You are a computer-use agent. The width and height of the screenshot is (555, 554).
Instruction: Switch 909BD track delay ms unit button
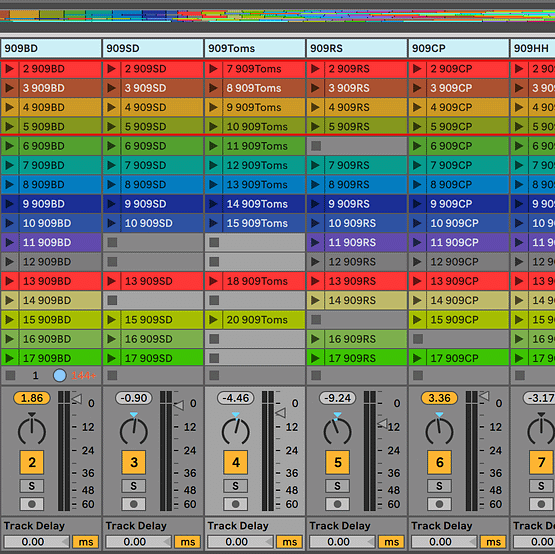click(x=86, y=542)
